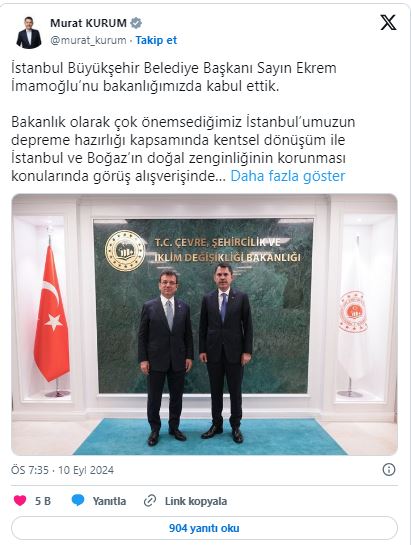
Task: Click the chain link icon
Action: (150, 501)
